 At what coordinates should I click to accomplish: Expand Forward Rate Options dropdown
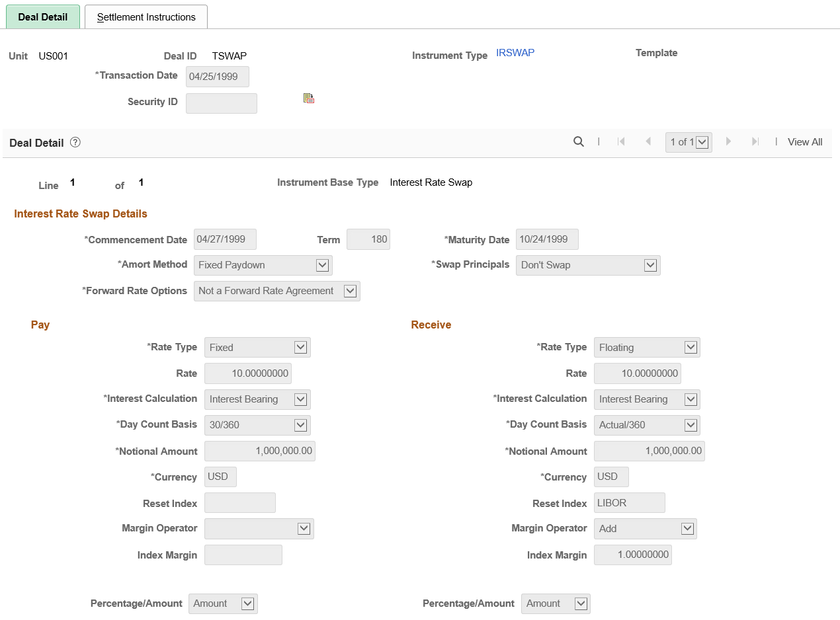tap(277, 291)
